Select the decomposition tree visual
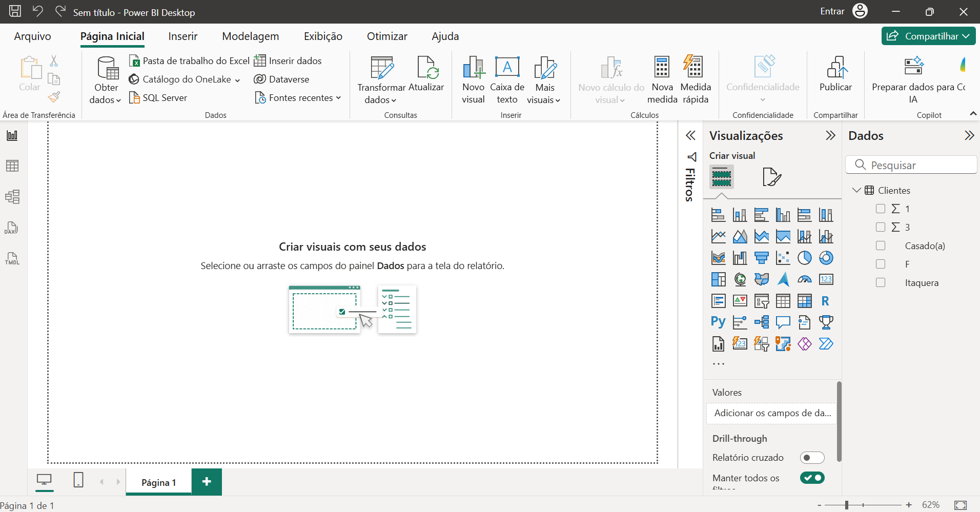This screenshot has height=512, width=980. 762,322
